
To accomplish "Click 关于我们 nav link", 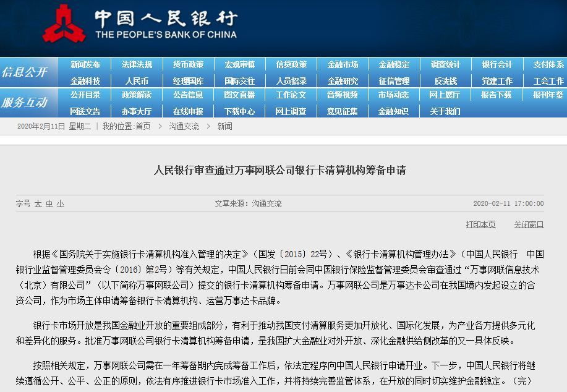I will pos(445,111).
